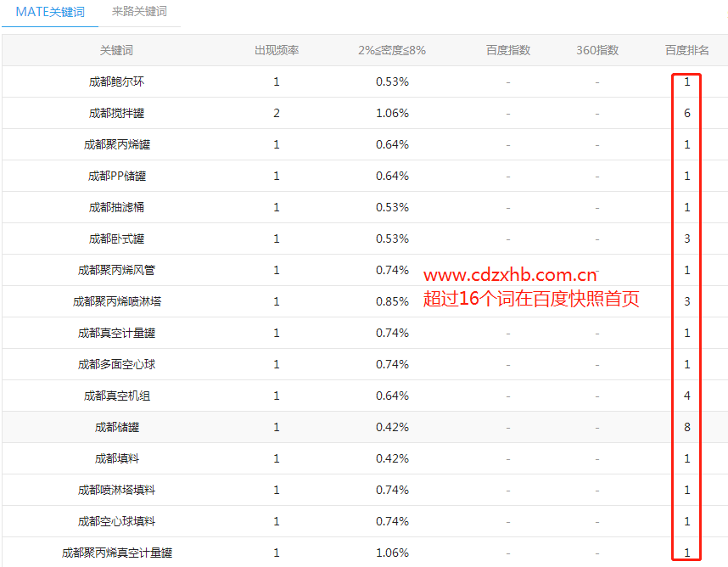Choose the 成都PP储罐 keyword
This screenshot has width=728, height=567.
coord(116,177)
